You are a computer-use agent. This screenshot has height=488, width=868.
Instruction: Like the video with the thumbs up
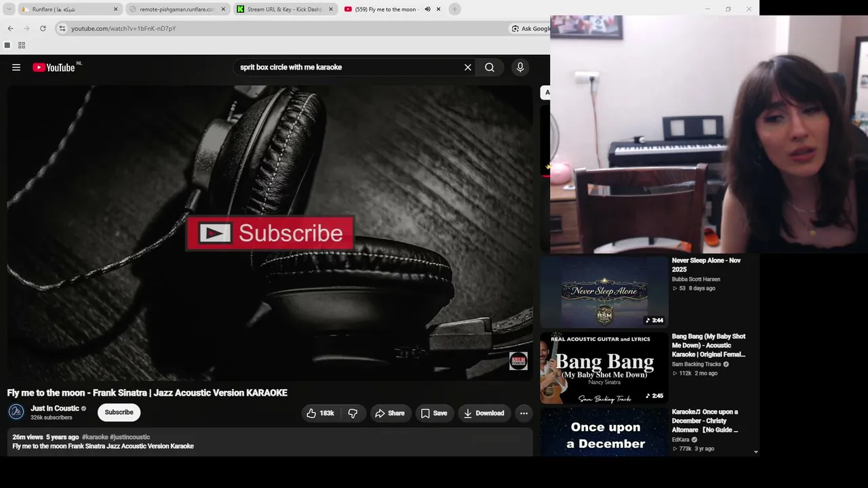(x=320, y=413)
